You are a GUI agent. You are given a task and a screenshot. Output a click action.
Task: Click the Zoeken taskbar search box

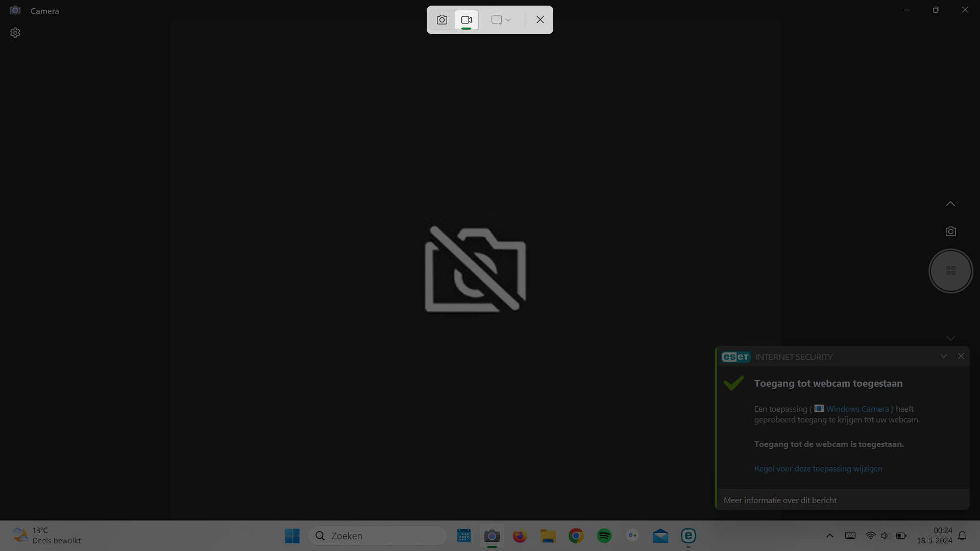click(378, 536)
